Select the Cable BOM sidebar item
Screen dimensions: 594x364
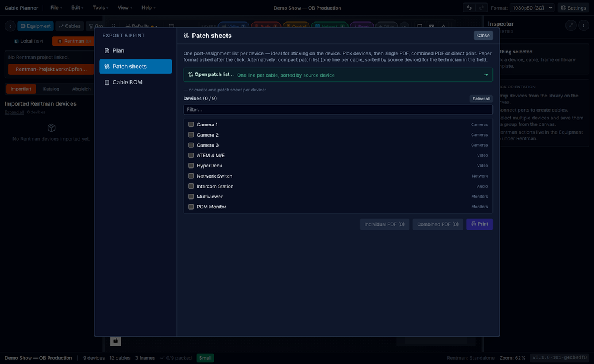tap(135, 82)
